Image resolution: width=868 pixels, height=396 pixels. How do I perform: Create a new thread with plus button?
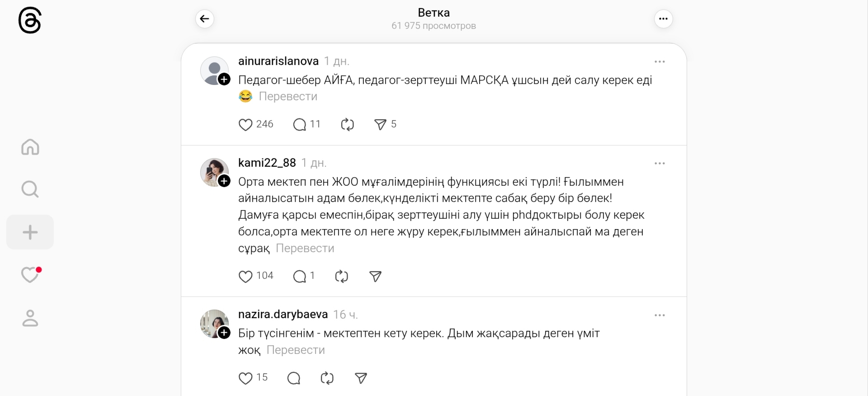pyautogui.click(x=30, y=232)
